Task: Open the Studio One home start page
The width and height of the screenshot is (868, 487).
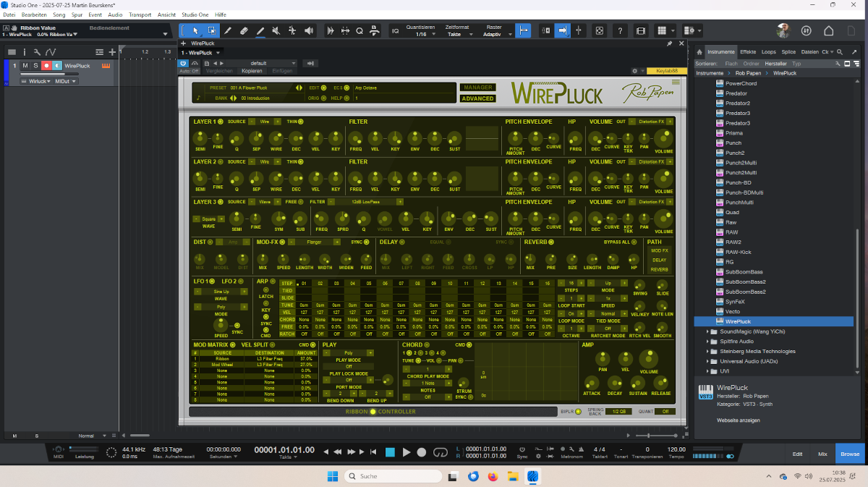Action: tap(829, 30)
